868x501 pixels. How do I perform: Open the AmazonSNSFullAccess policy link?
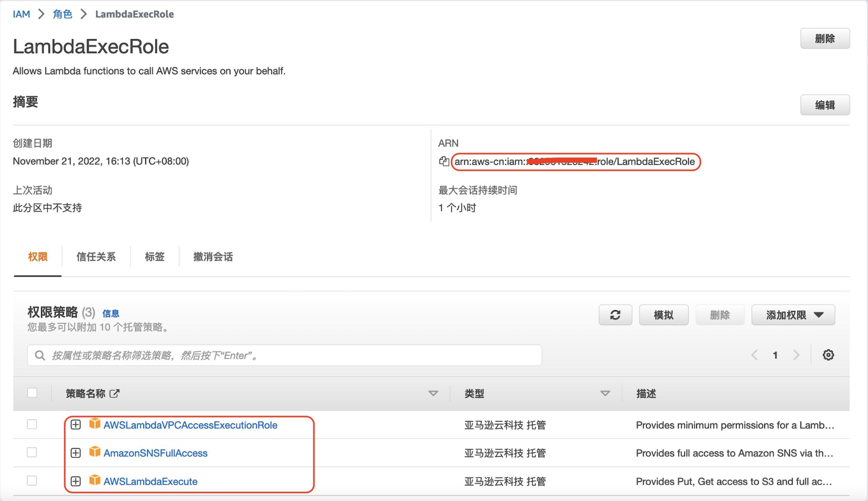(155, 453)
